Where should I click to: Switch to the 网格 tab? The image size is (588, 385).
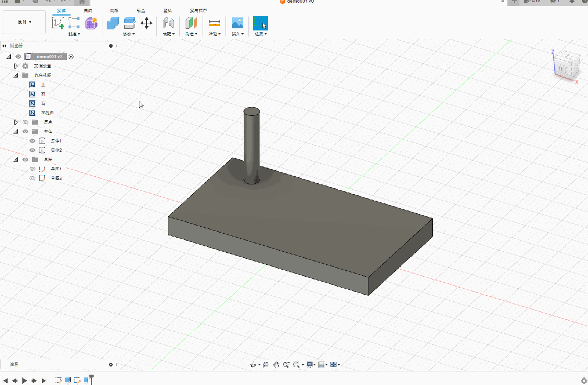tap(114, 10)
